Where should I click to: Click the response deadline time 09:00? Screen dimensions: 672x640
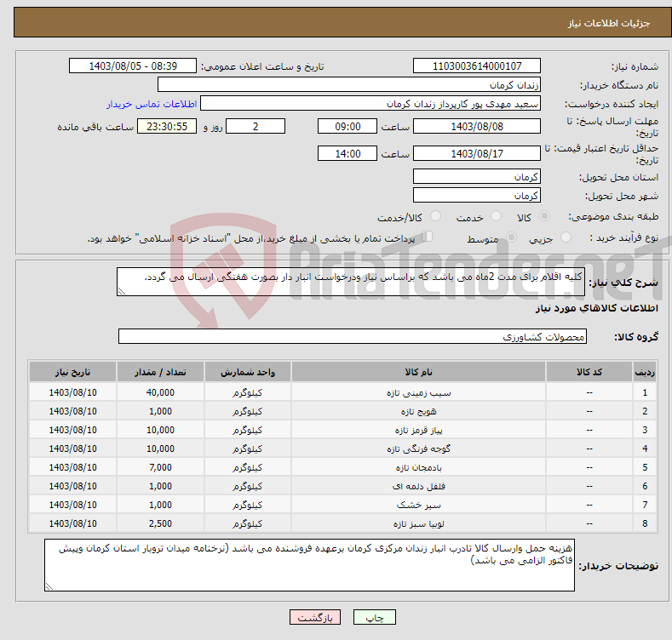click(x=347, y=126)
